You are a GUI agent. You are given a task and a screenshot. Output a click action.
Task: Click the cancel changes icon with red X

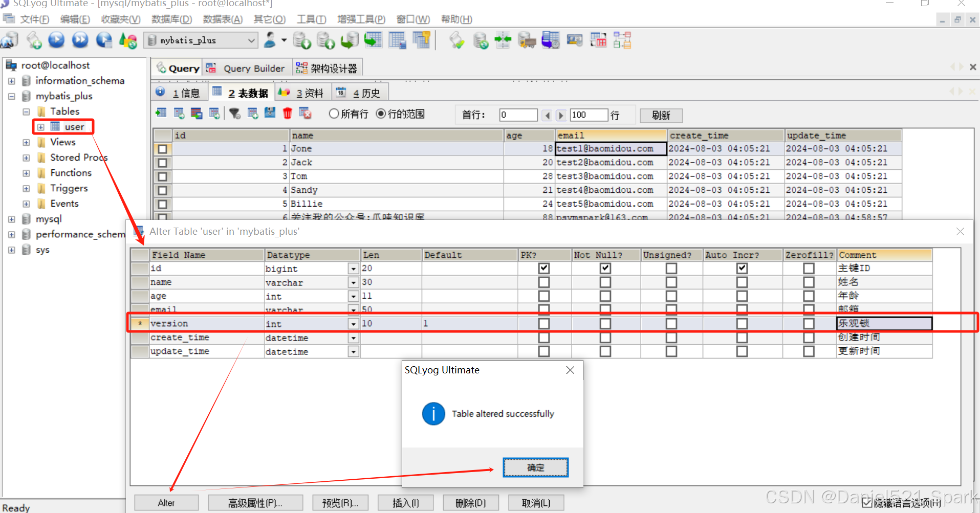pyautogui.click(x=306, y=113)
